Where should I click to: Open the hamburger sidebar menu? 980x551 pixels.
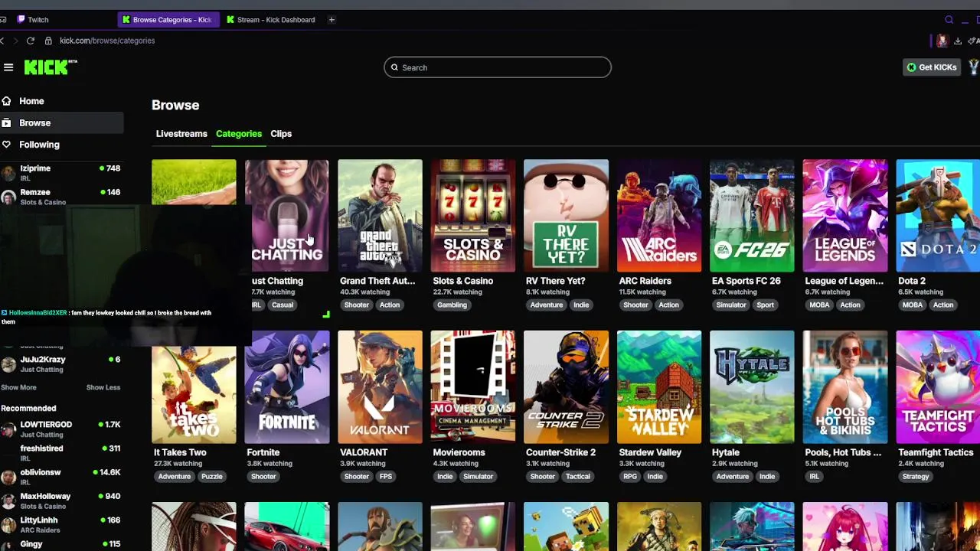(8, 67)
